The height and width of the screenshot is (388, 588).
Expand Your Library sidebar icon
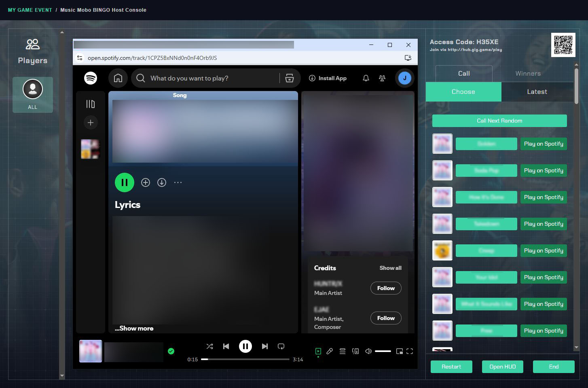point(91,104)
